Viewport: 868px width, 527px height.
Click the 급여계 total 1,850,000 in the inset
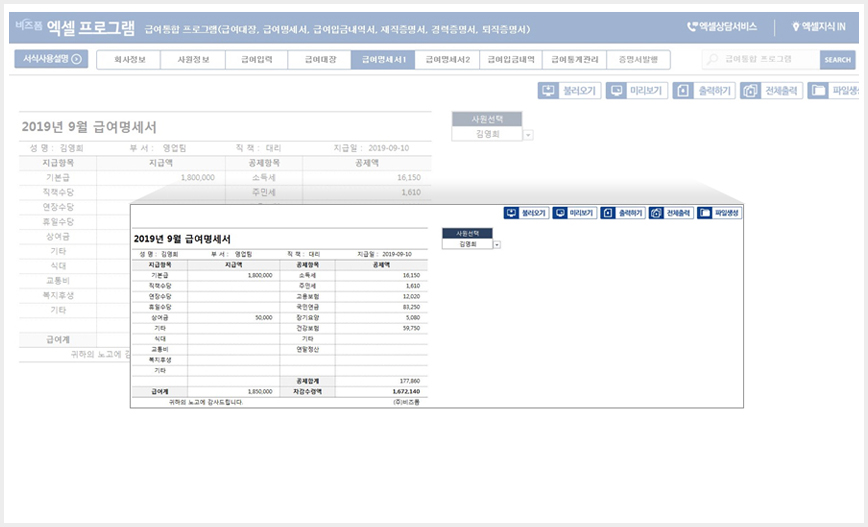pos(260,391)
